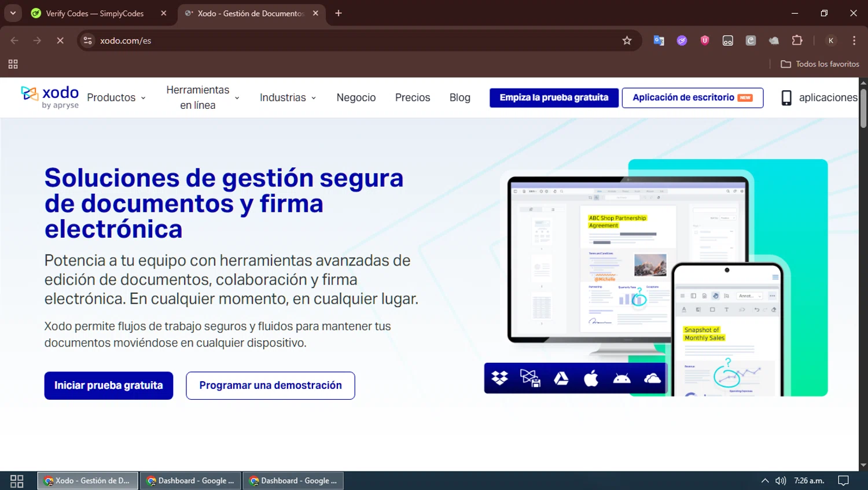Click the cloud storage icon in banner
The height and width of the screenshot is (490, 868).
click(x=652, y=378)
